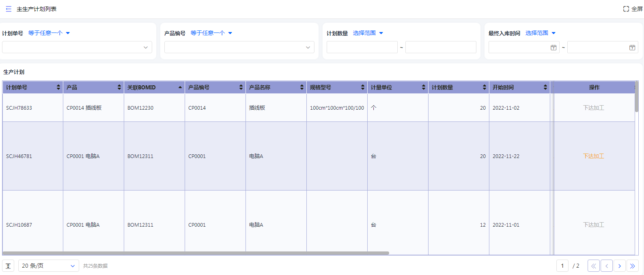Jump to the first page arrow
This screenshot has width=644, height=275.
point(593,266)
